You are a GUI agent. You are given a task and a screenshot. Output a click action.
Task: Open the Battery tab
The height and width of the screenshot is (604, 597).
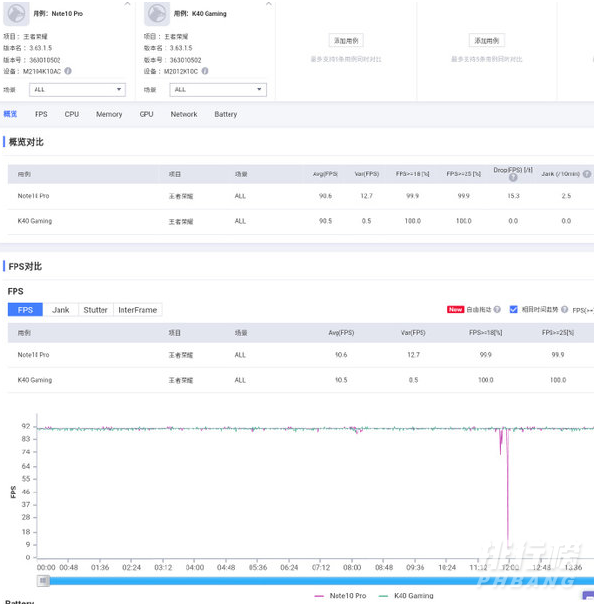click(226, 114)
